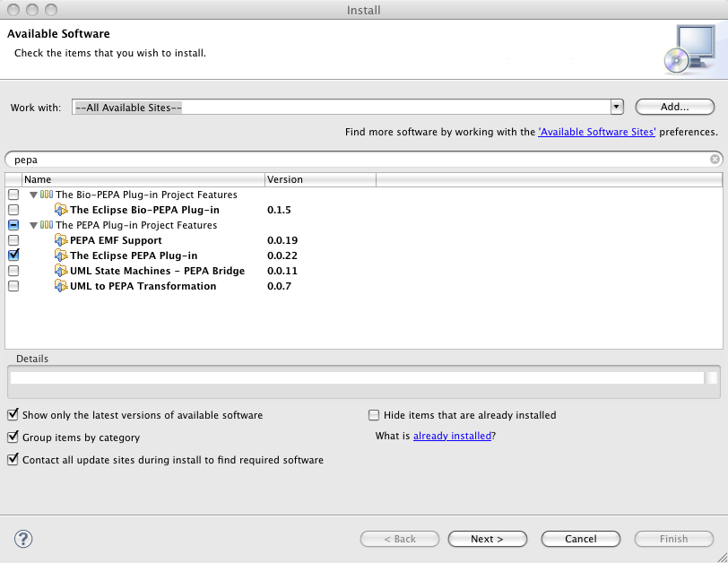Click UML to PEPA Transformation feature icon
Screen dimensions: 728x563
click(61, 286)
